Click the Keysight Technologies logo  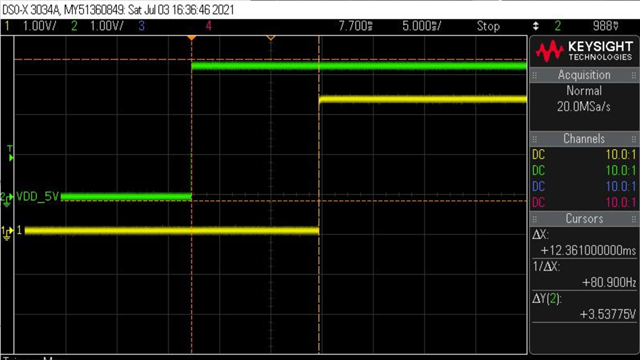[584, 51]
